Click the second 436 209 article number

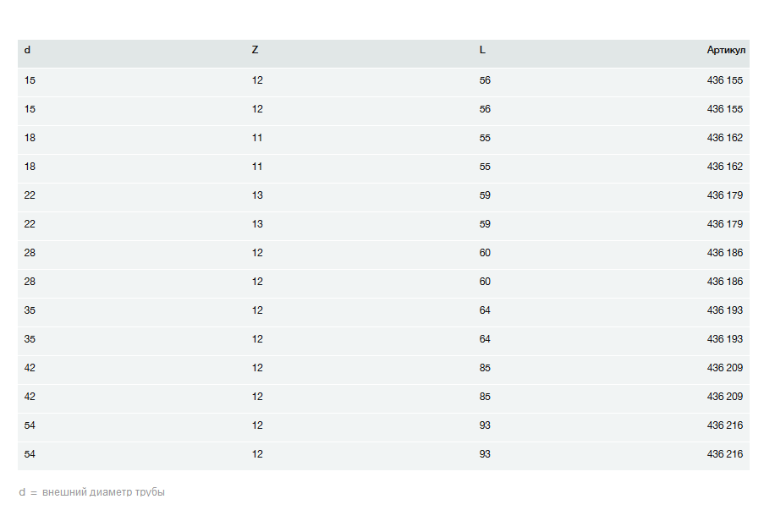[725, 397]
